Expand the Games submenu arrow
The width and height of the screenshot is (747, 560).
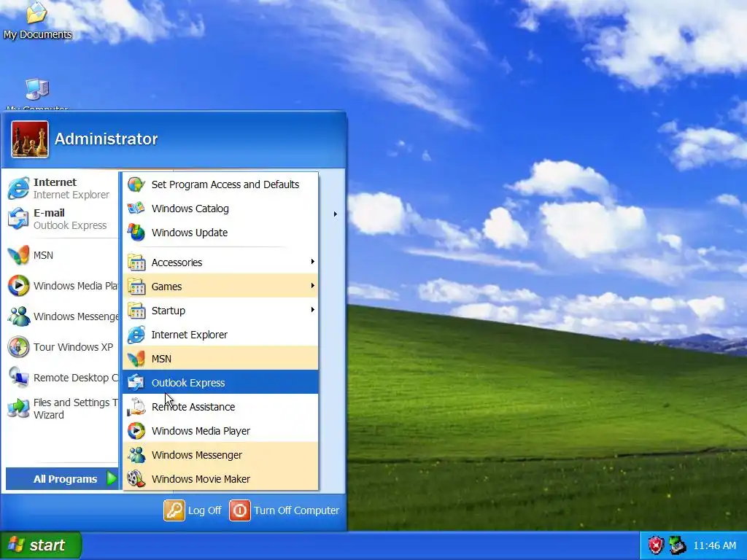(x=312, y=286)
